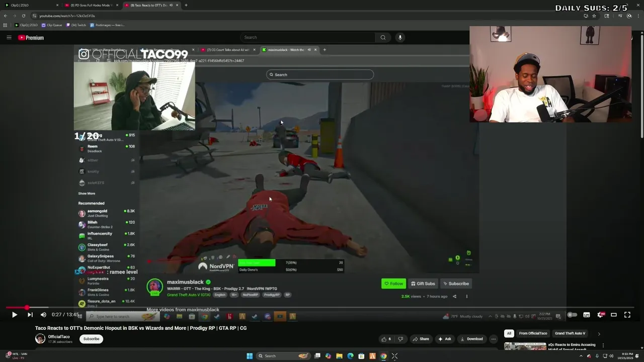Open the media controls toolbar icon
Image resolution: width=644 pixels, height=362 pixels.
click(x=620, y=16)
